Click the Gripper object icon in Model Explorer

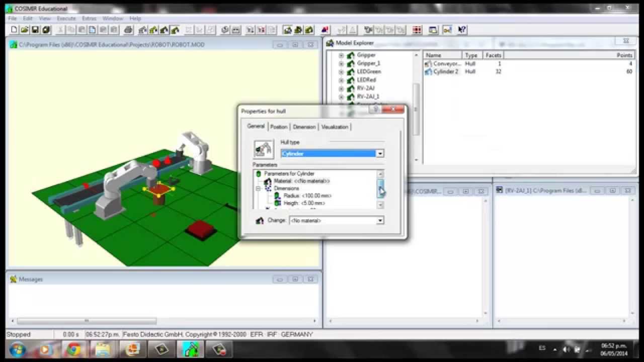[351, 55]
